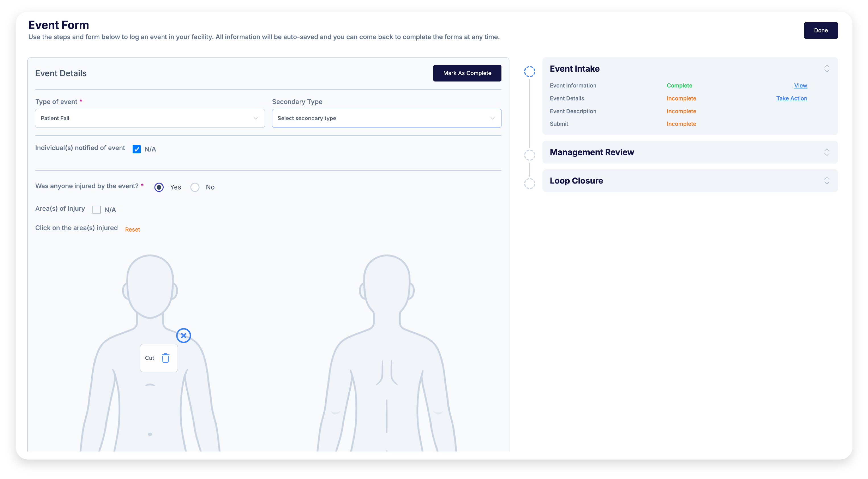This screenshot has height=479, width=868.
Task: Expand the Loop Closure section
Action: [827, 181]
